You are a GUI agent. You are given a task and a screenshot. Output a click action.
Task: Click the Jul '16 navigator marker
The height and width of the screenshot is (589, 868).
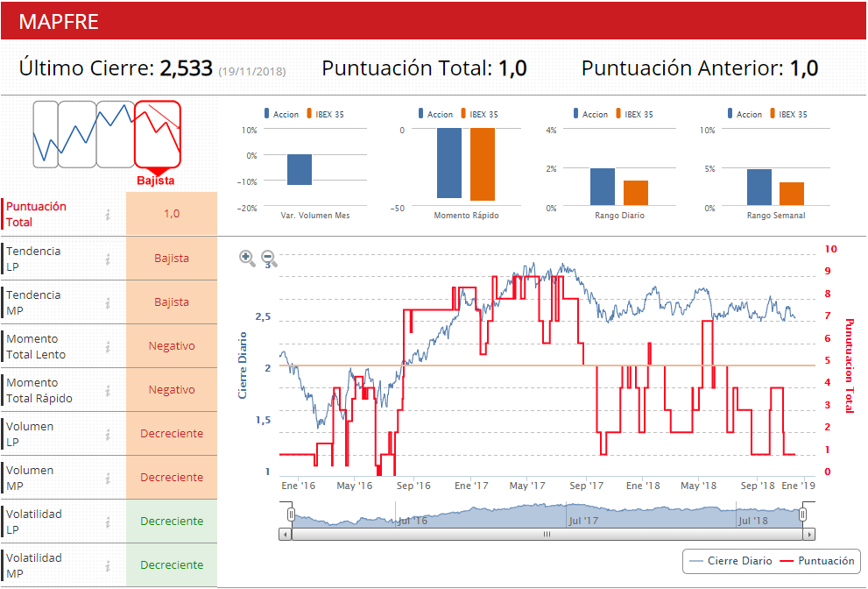413,521
